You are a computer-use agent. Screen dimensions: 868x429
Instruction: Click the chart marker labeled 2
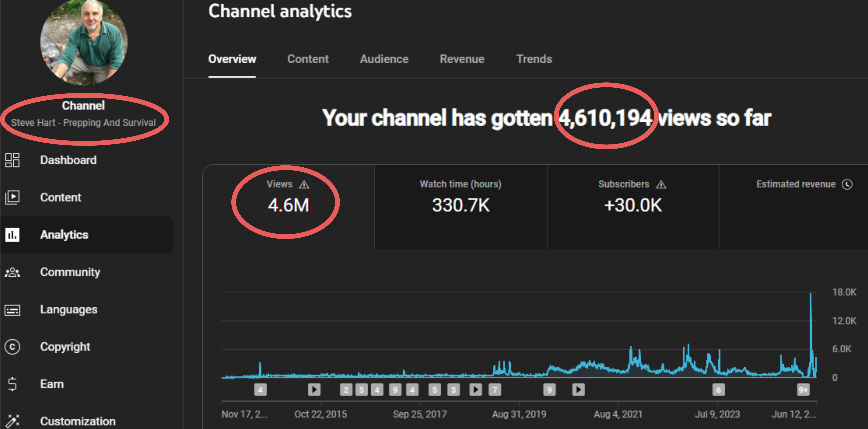(x=346, y=390)
